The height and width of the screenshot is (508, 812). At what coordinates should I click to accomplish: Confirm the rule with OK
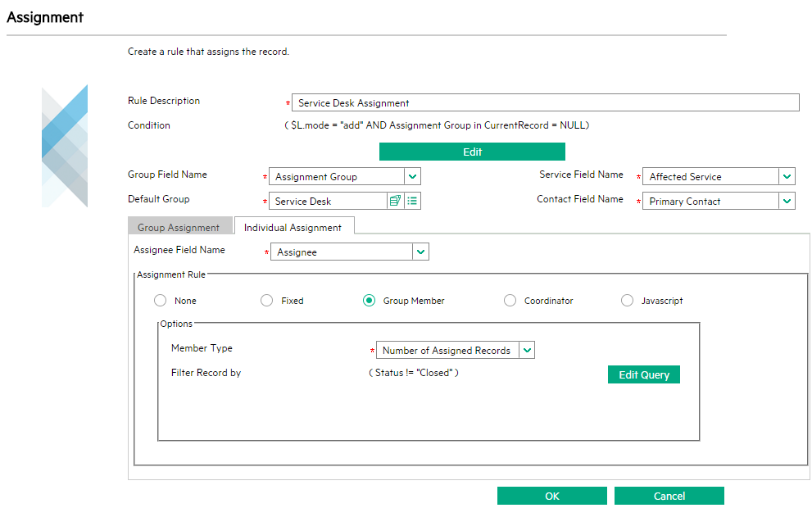click(x=551, y=496)
